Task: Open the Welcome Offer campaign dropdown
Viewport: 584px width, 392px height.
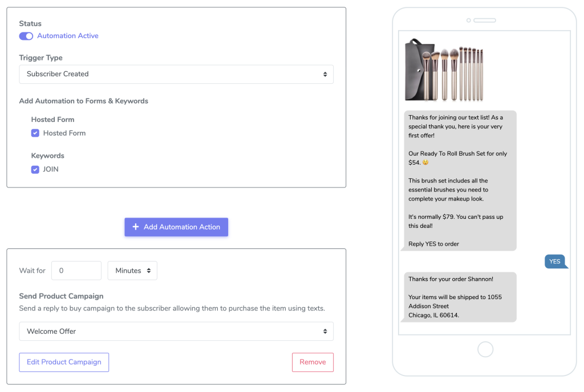Action: pos(176,331)
